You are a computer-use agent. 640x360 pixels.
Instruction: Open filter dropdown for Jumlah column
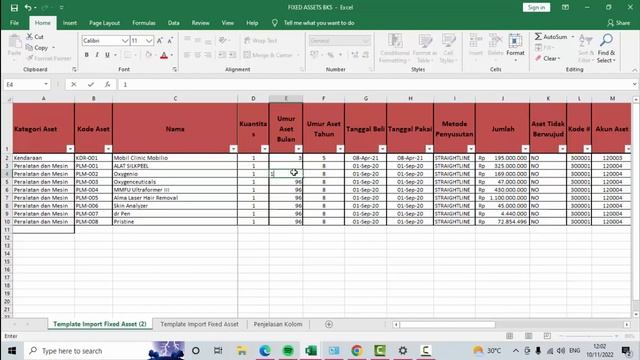525,149
